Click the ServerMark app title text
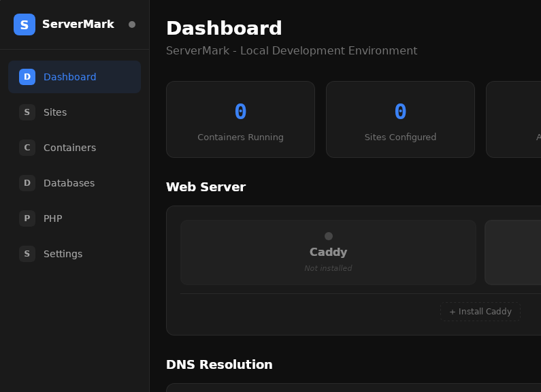Viewport: 541px width, 392px height. tap(78, 24)
